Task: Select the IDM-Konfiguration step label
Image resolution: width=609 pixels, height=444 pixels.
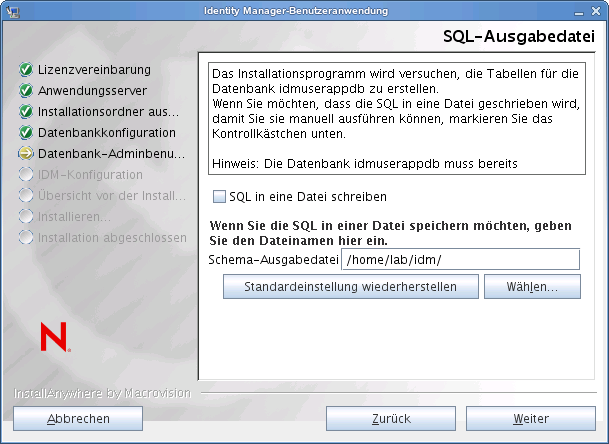Action: tap(90, 174)
